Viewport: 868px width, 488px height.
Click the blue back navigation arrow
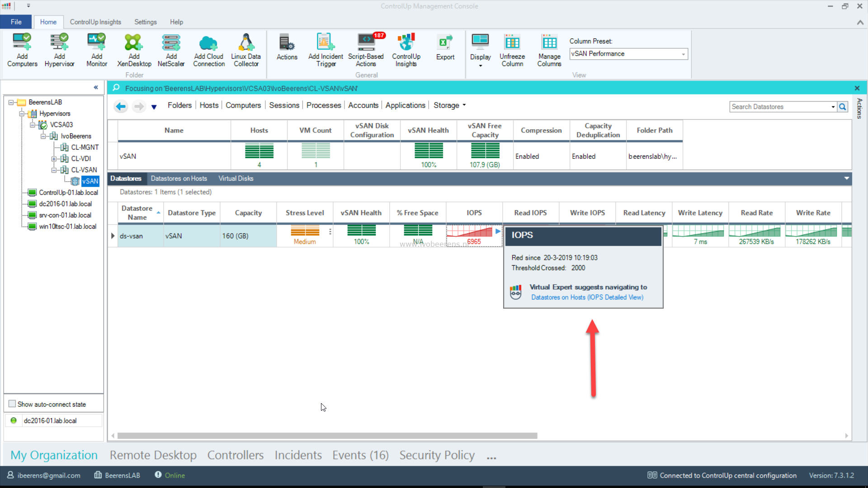(121, 106)
